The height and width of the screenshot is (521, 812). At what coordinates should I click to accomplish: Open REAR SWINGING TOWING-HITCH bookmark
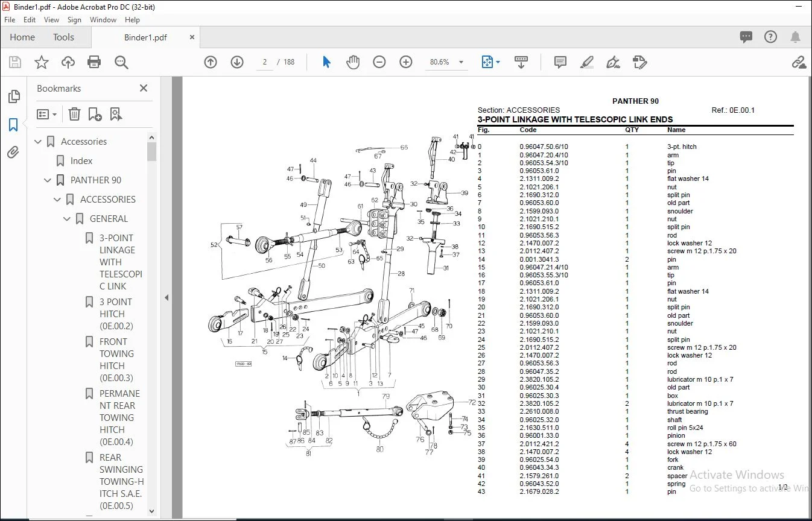[x=121, y=482]
